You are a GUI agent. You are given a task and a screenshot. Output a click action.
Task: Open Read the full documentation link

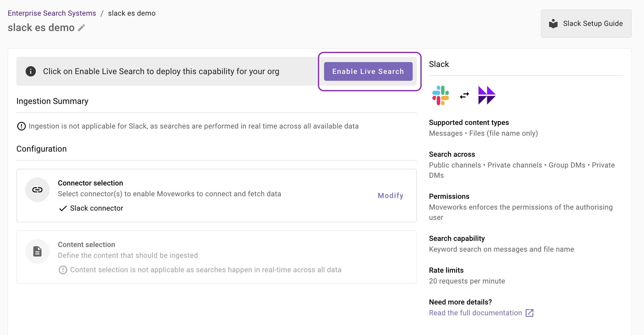(475, 313)
